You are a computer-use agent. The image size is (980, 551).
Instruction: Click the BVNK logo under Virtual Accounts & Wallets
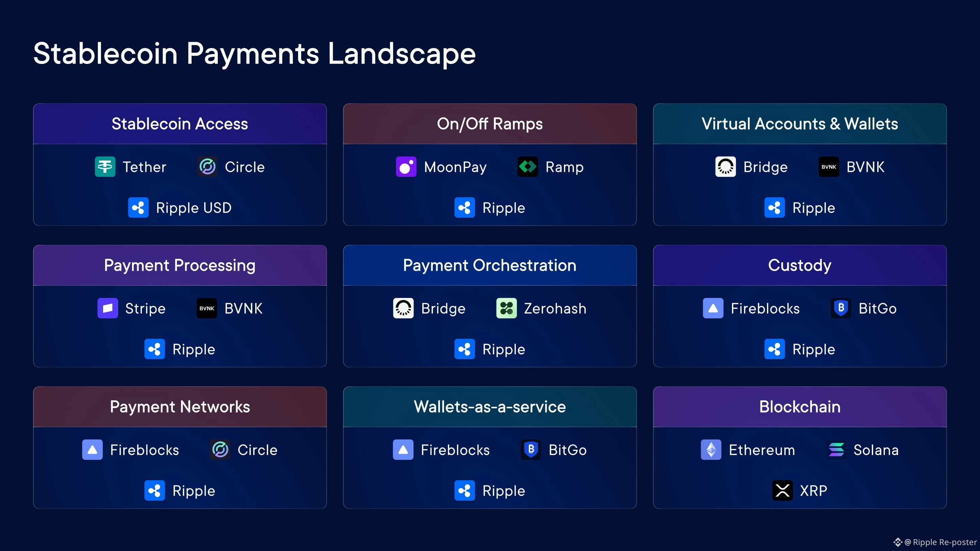829,167
